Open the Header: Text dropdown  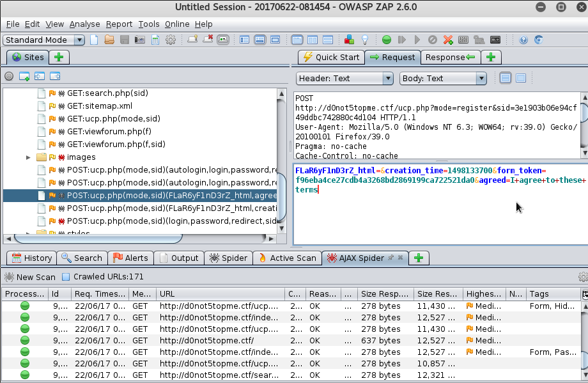(x=344, y=78)
